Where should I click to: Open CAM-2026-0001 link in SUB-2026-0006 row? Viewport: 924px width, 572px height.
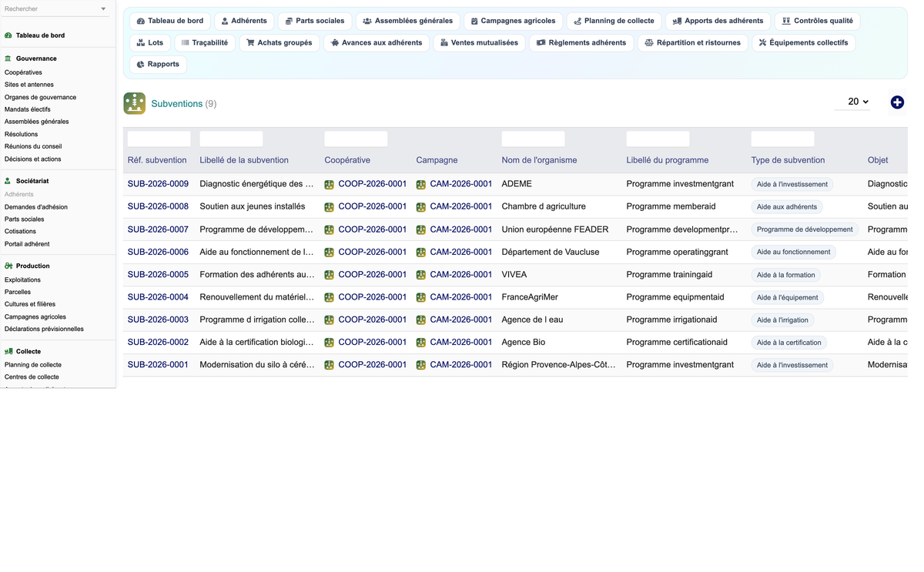(461, 252)
